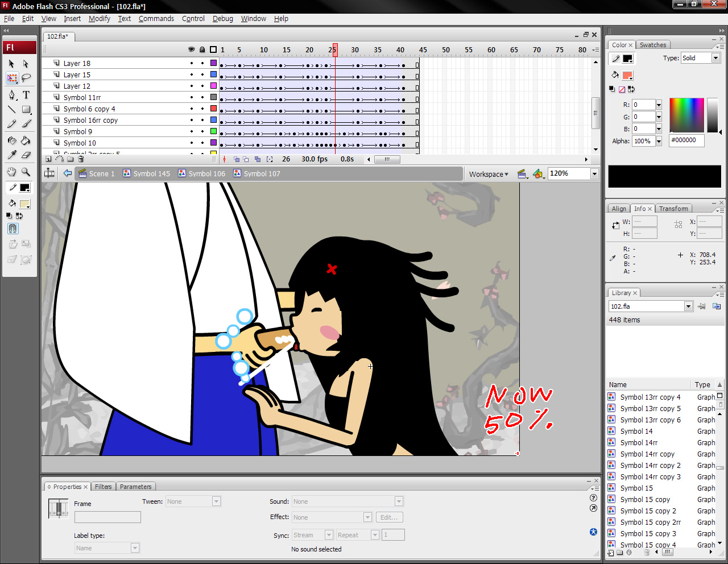Select the Hand tool

click(12, 172)
